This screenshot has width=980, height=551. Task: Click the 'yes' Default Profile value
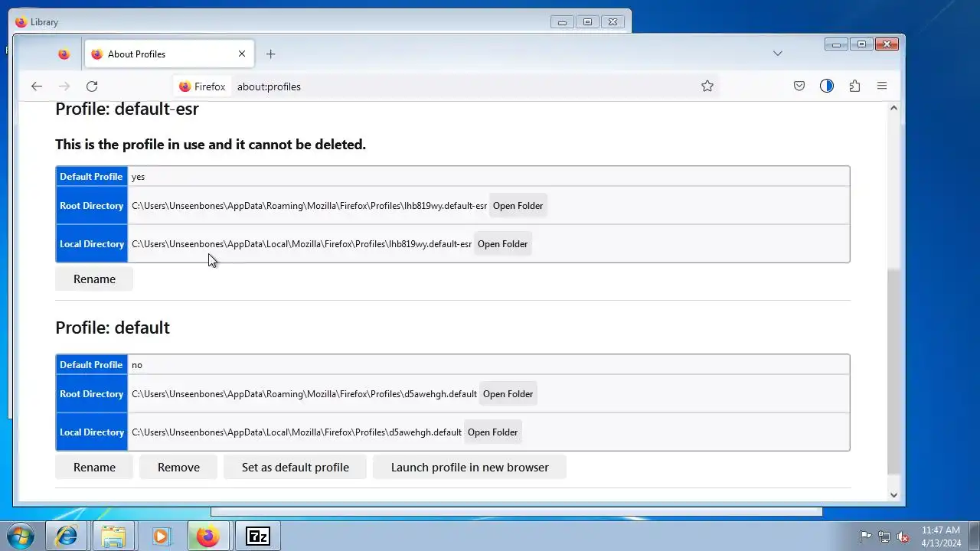point(138,177)
